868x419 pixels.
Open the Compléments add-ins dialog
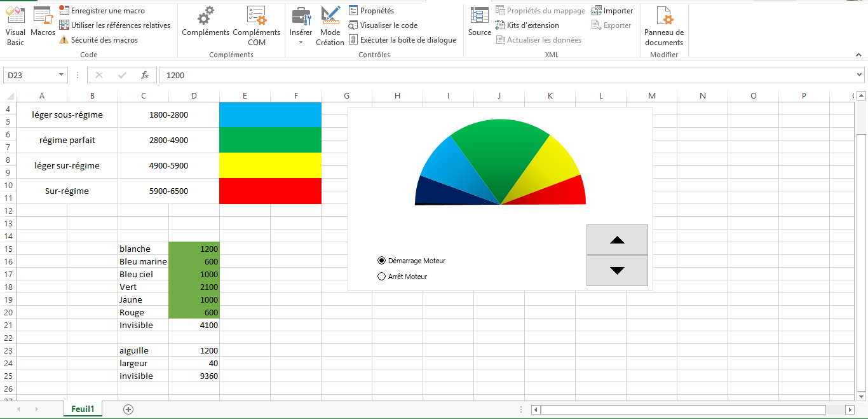pyautogui.click(x=205, y=22)
